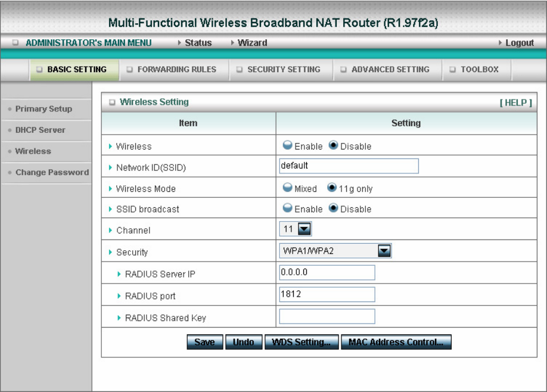
Task: Click the arrow bullet beside Wireless Mode
Action: click(110, 189)
